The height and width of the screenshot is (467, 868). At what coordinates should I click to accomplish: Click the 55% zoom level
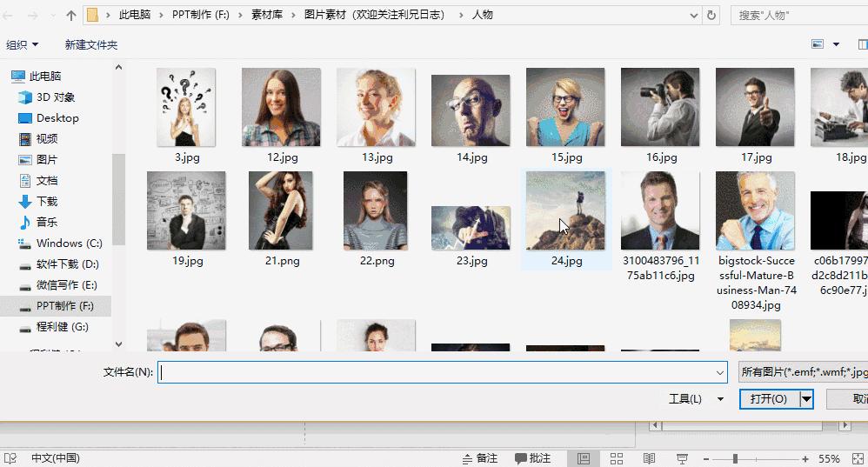pyautogui.click(x=829, y=458)
